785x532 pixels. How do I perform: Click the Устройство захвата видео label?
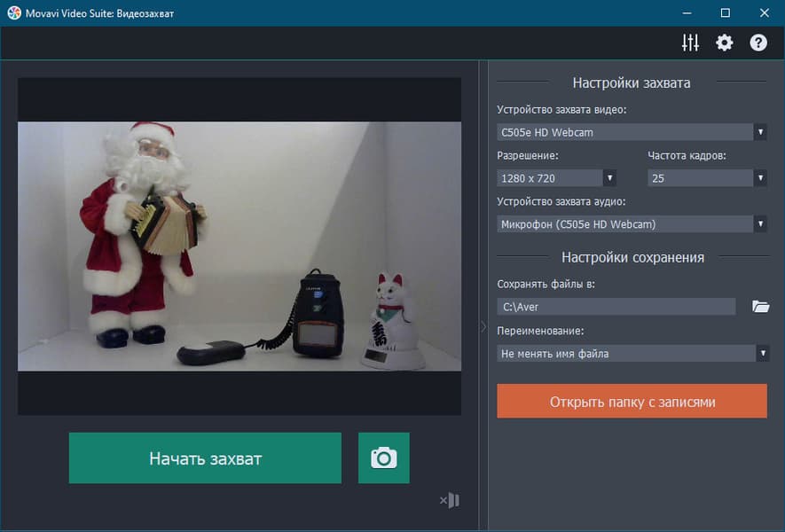tap(561, 110)
